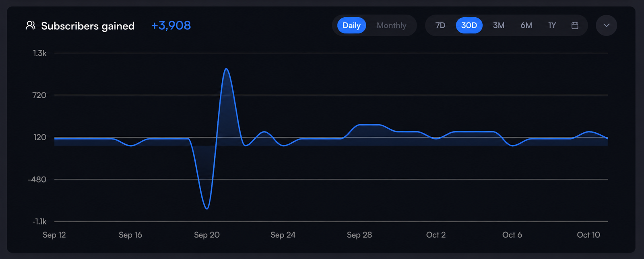
Task: Select the 30D time range
Action: (469, 25)
